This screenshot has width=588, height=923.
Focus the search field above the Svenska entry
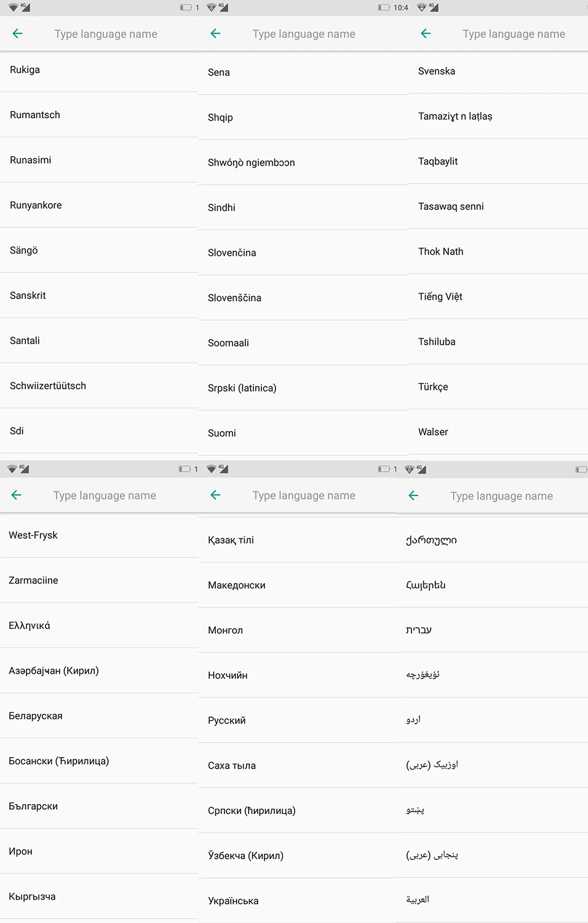(x=514, y=34)
